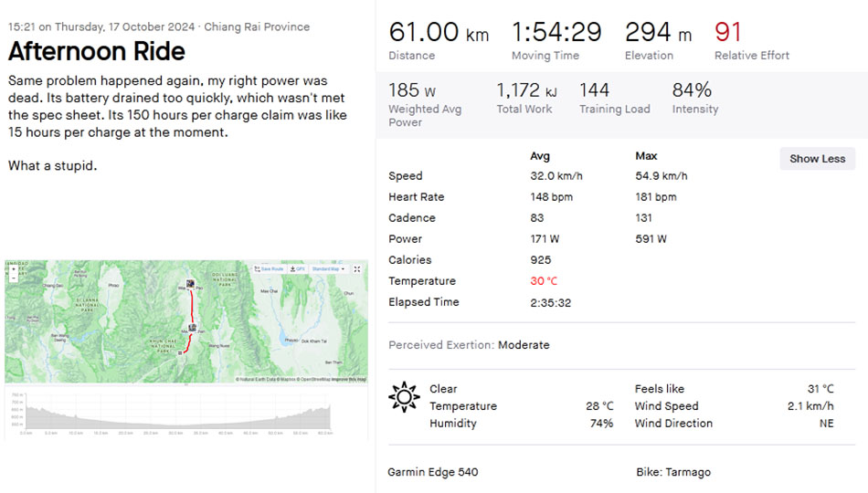Open the Mapbox attribution link
Viewport: 868px width, 493px height.
289,379
